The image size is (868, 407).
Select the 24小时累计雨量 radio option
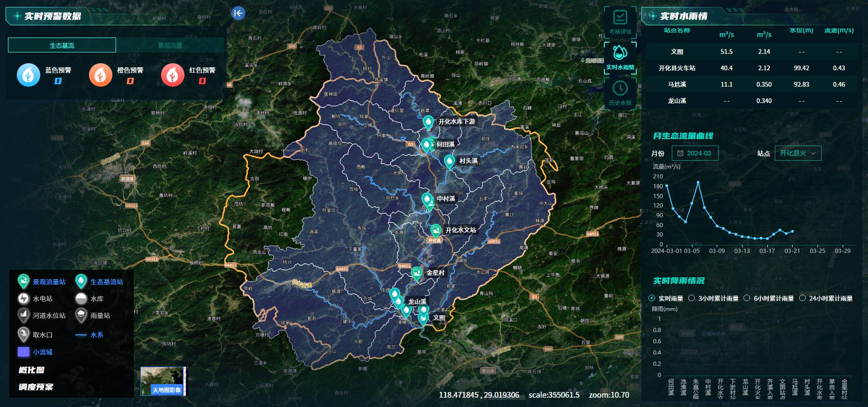tap(826, 298)
